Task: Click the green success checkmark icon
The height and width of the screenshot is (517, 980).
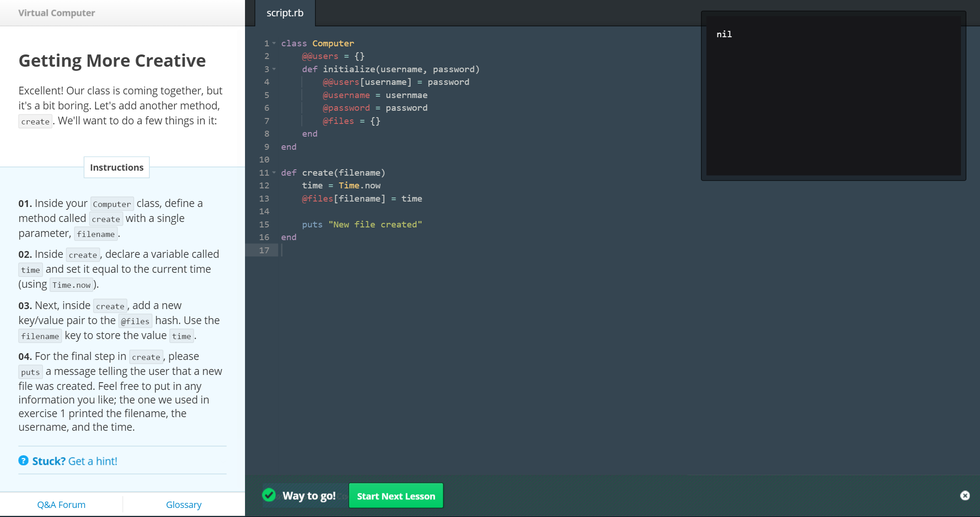Action: pyautogui.click(x=269, y=495)
